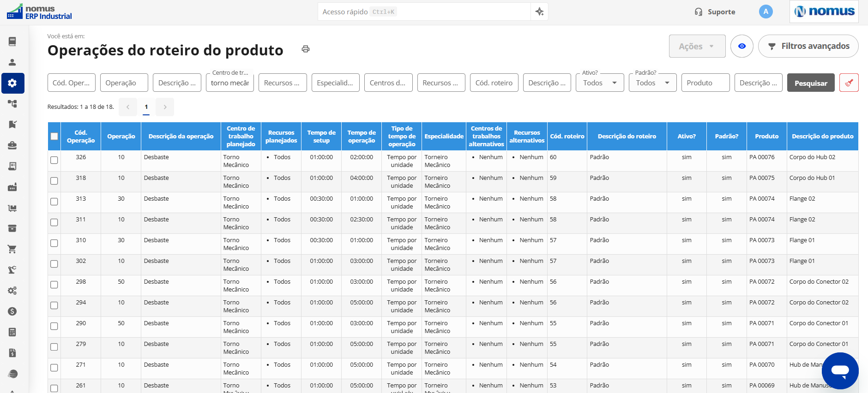This screenshot has height=393, width=868.
Task: Select the person icon in sidebar
Action: (x=12, y=62)
